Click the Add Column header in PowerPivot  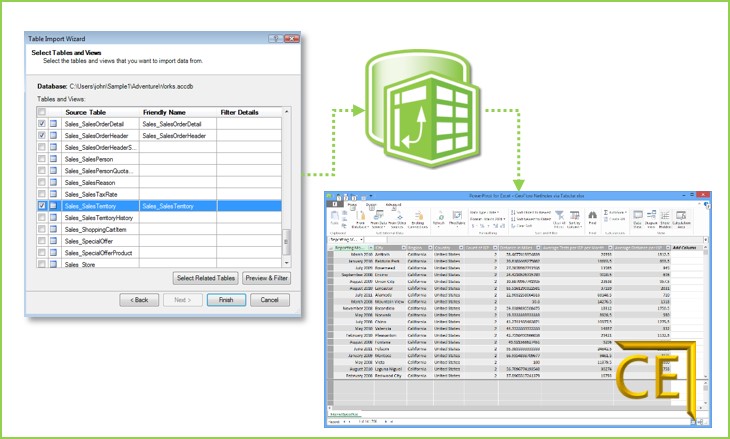[x=684, y=248]
